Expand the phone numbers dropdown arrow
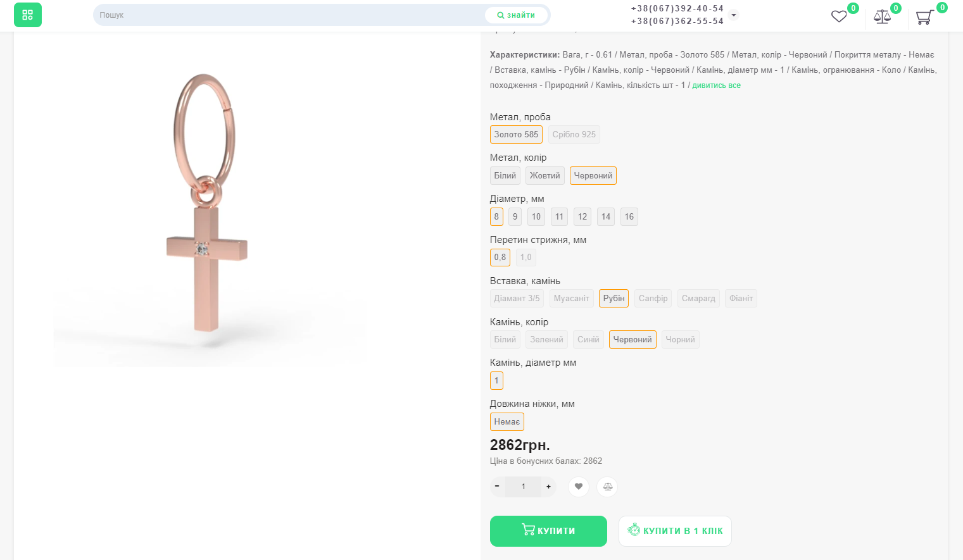 coord(734,15)
